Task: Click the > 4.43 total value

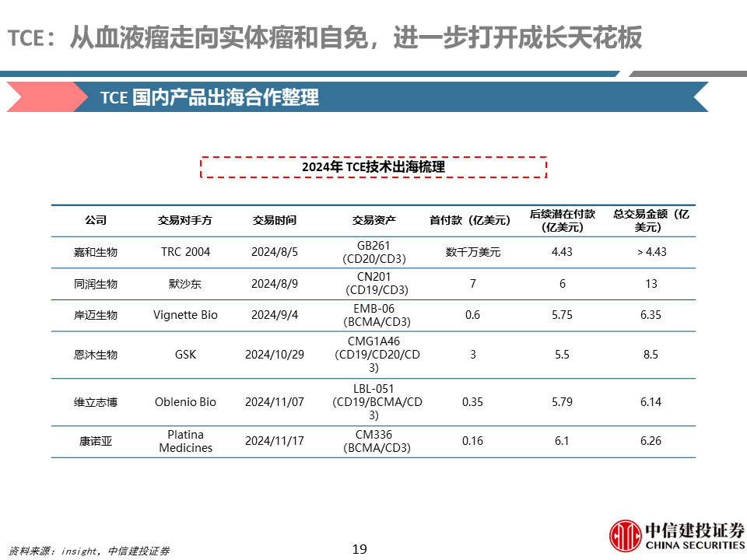Action: tap(651, 252)
